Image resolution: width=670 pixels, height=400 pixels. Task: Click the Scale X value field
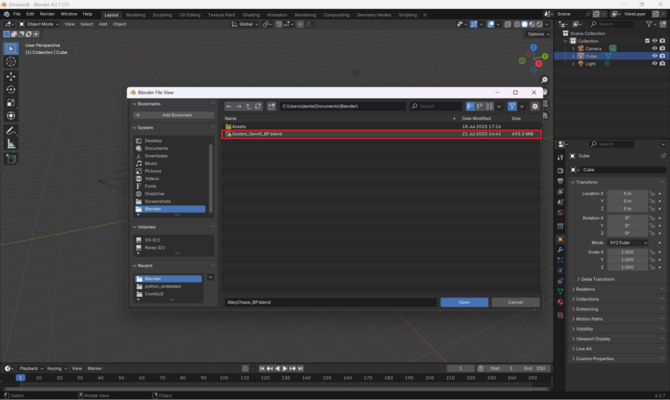(x=627, y=252)
